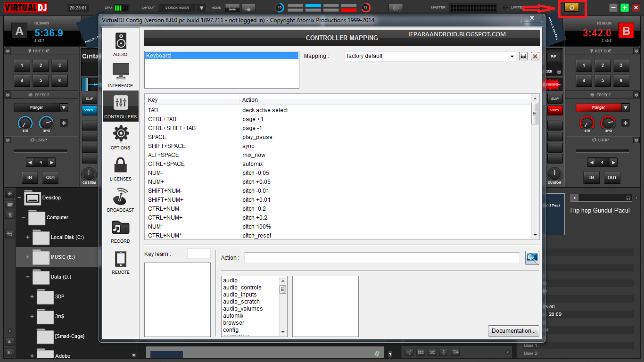Select the audio_controls action category
The image size is (644, 362).
pyautogui.click(x=242, y=288)
